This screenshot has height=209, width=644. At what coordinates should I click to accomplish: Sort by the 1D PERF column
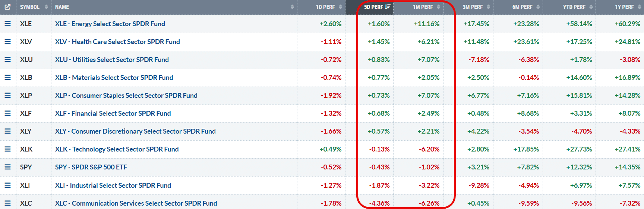click(321, 7)
